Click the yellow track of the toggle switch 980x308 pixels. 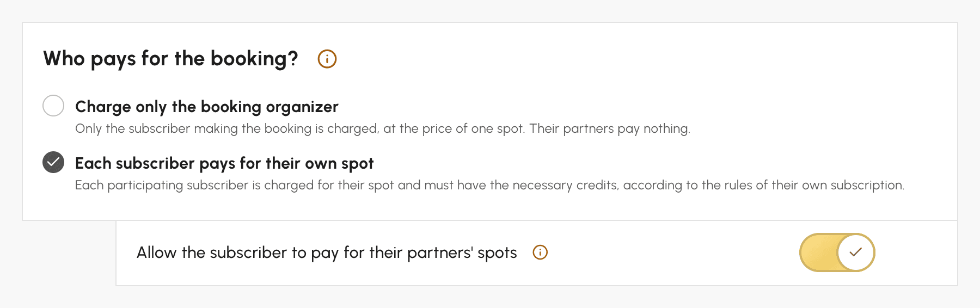pos(819,252)
